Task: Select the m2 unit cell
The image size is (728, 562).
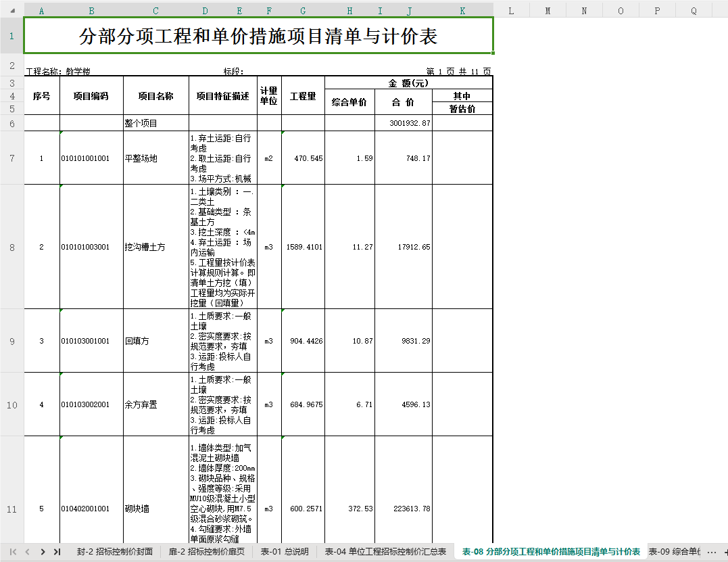Action: 269,158
